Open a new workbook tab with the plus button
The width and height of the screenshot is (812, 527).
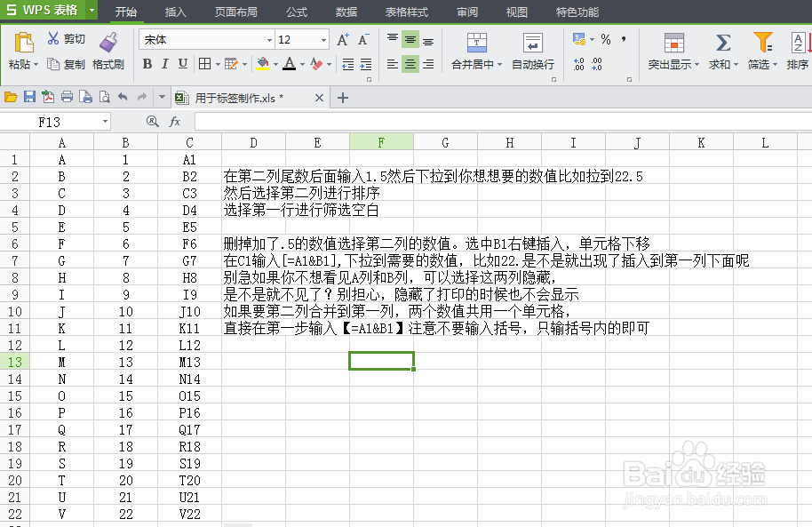point(343,98)
